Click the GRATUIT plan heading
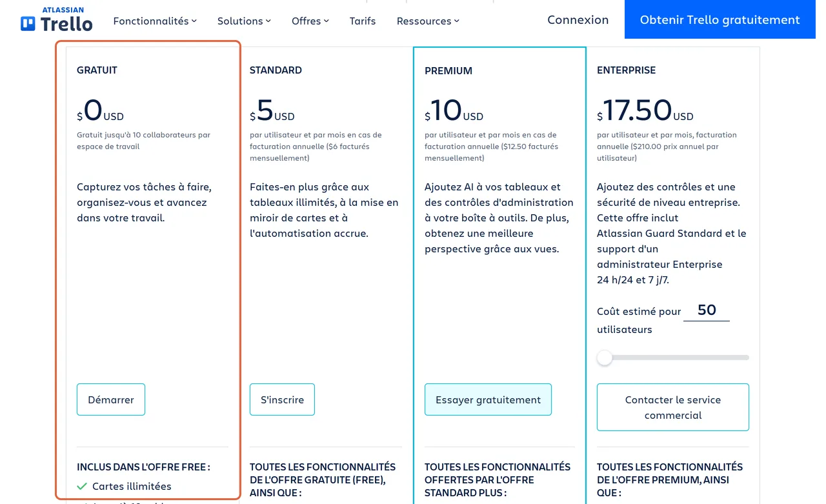Screen dimensions: 826x504 click(x=97, y=70)
